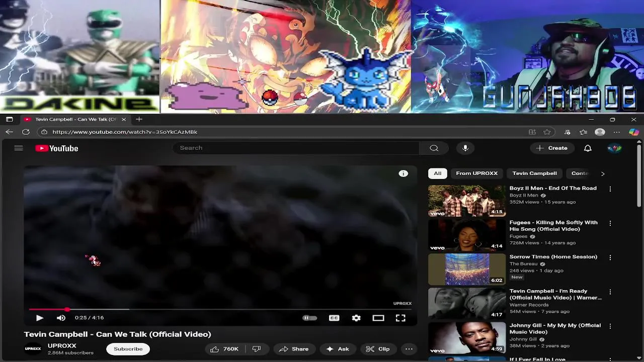Add page to favorites star

coord(547,132)
